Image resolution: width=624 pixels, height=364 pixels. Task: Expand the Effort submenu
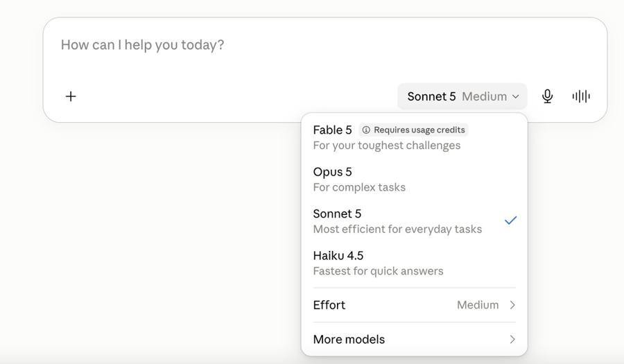415,305
